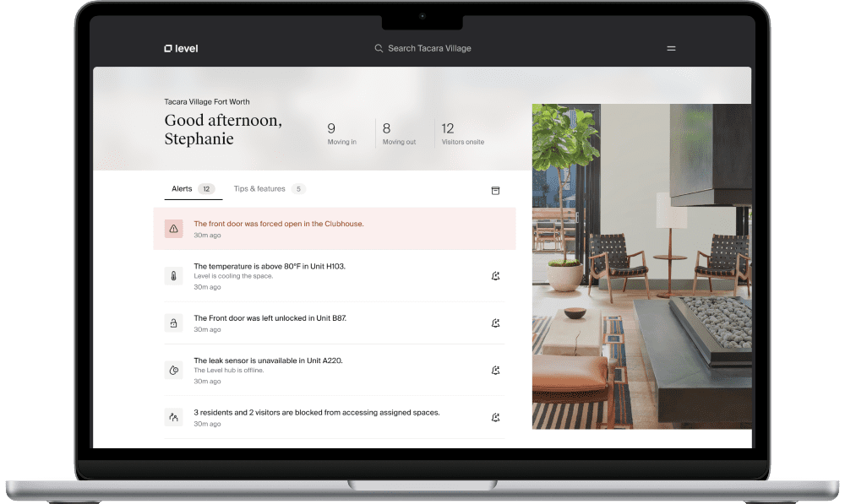Click 'The Level hub is offline.' text
The width and height of the screenshot is (845, 504).
coord(228,371)
